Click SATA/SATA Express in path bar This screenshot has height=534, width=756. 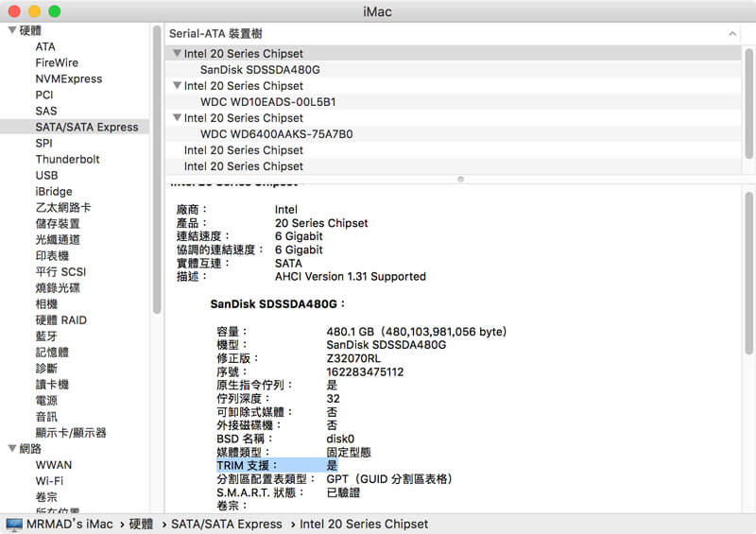pyautogui.click(x=226, y=524)
